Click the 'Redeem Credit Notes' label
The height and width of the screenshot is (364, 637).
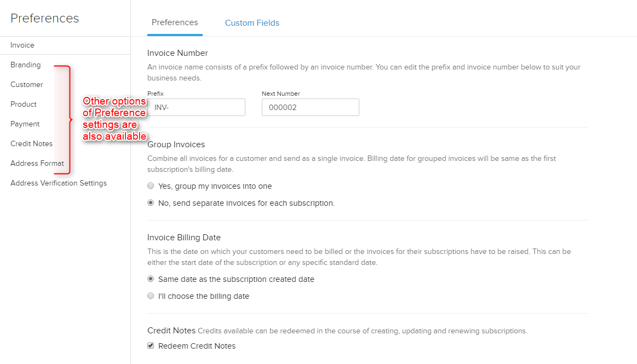point(197,346)
